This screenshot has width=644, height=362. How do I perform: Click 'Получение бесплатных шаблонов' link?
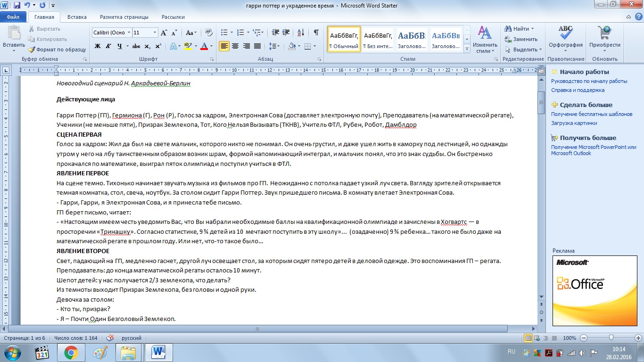[592, 114]
